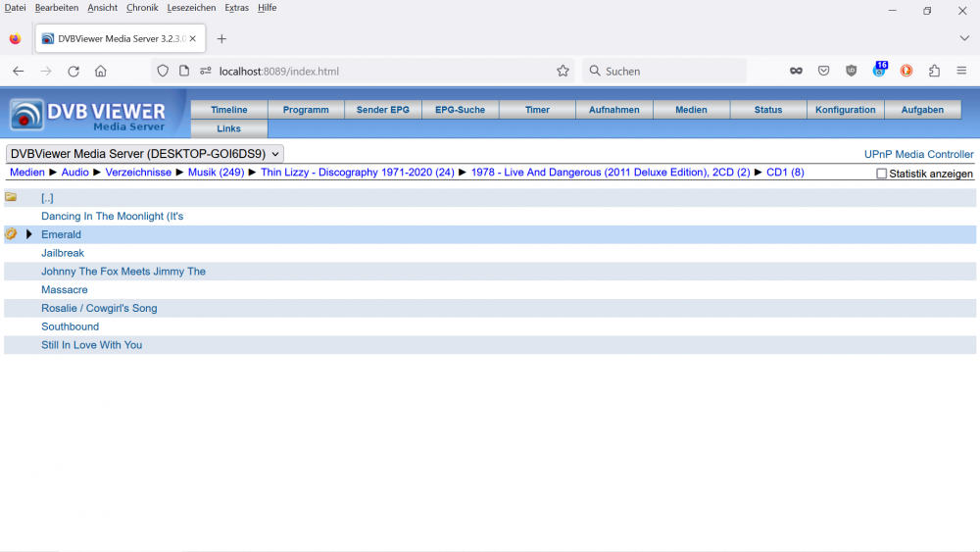The image size is (980, 552).
Task: Click the CD1 (8) breadcrumb
Action: (785, 172)
